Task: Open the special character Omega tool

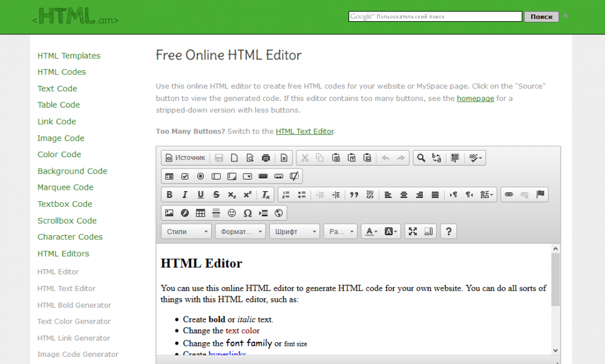Action: point(247,213)
